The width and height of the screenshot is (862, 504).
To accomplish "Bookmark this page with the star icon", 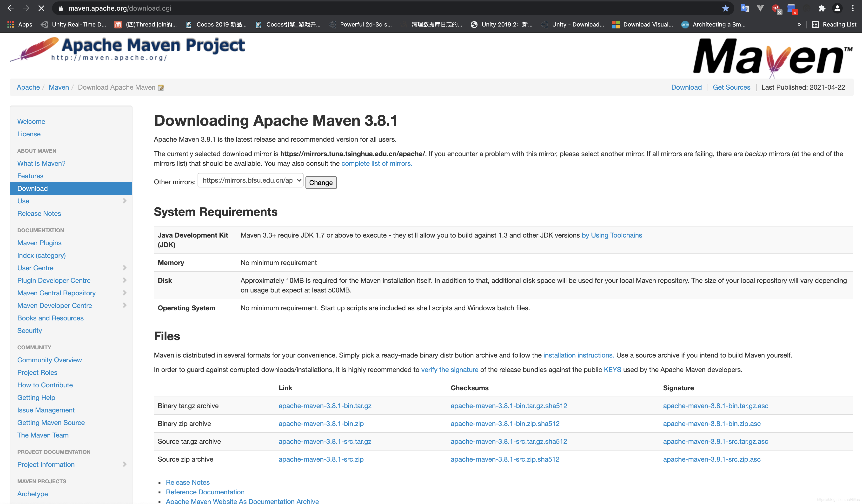I will [725, 8].
